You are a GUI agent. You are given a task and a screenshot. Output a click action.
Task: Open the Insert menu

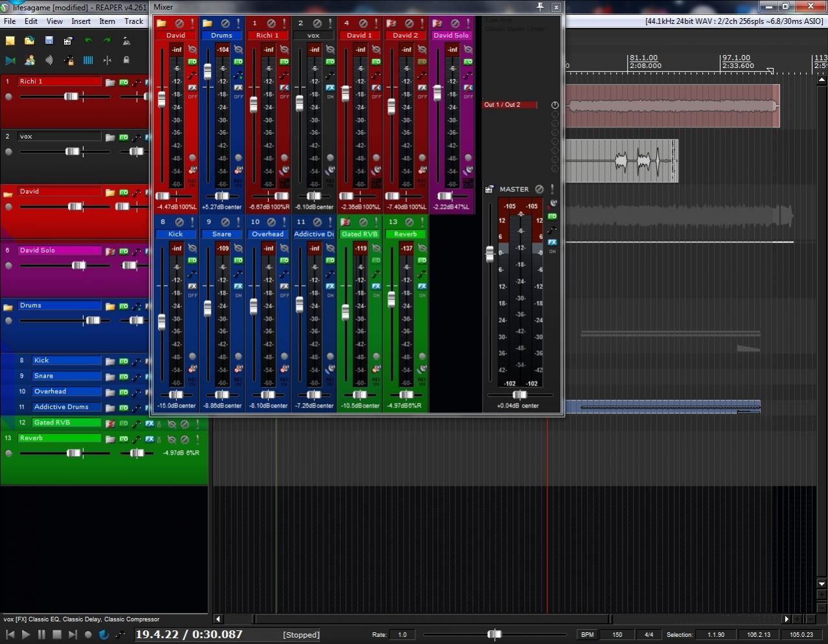[81, 21]
